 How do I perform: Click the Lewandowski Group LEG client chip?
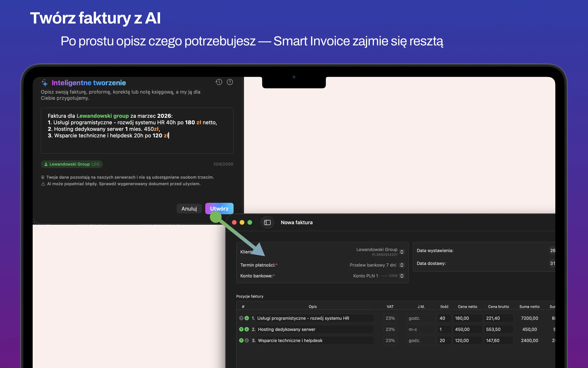coord(72,164)
